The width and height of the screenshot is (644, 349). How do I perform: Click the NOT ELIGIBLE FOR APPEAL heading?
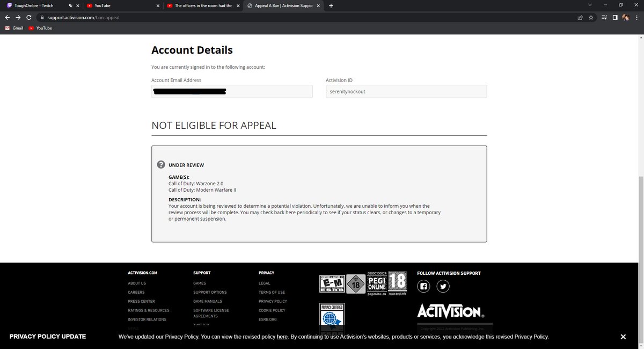coord(214,126)
